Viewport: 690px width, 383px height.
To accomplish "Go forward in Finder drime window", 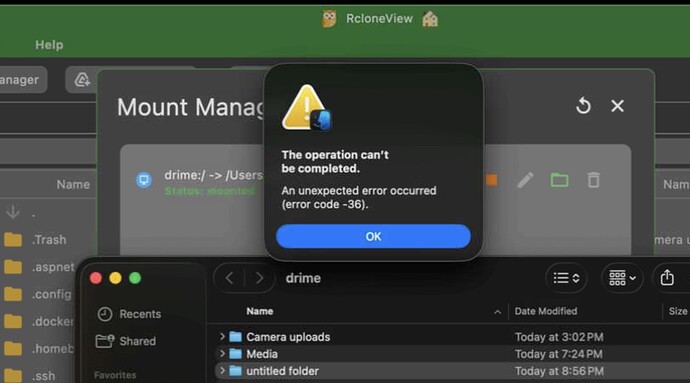I will click(259, 278).
